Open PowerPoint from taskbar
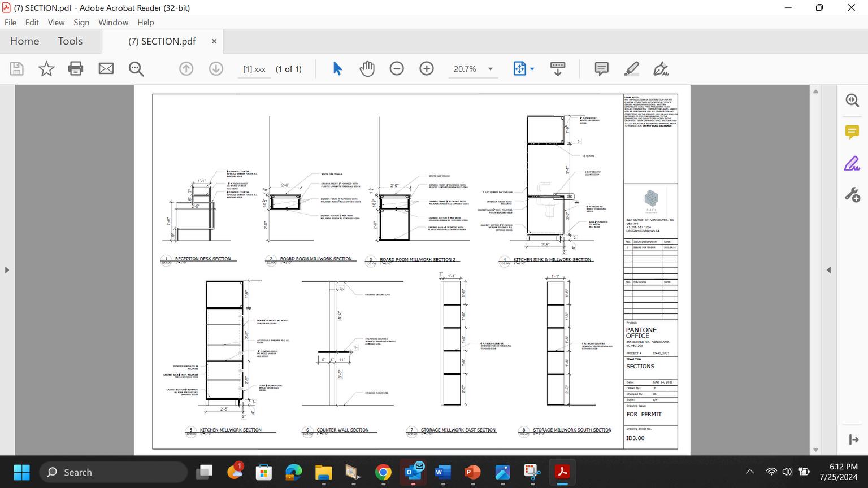Viewport: 868px width, 488px height. pos(472,472)
